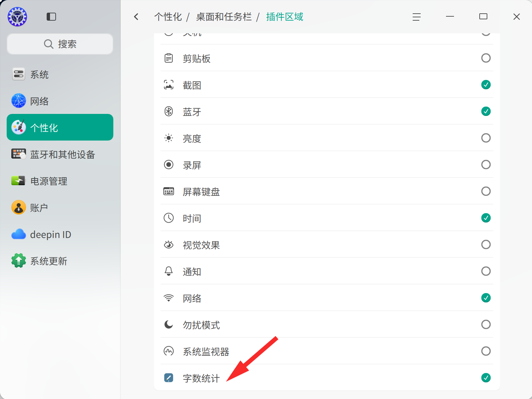Click the sidebar collapse icon

[x=51, y=17]
